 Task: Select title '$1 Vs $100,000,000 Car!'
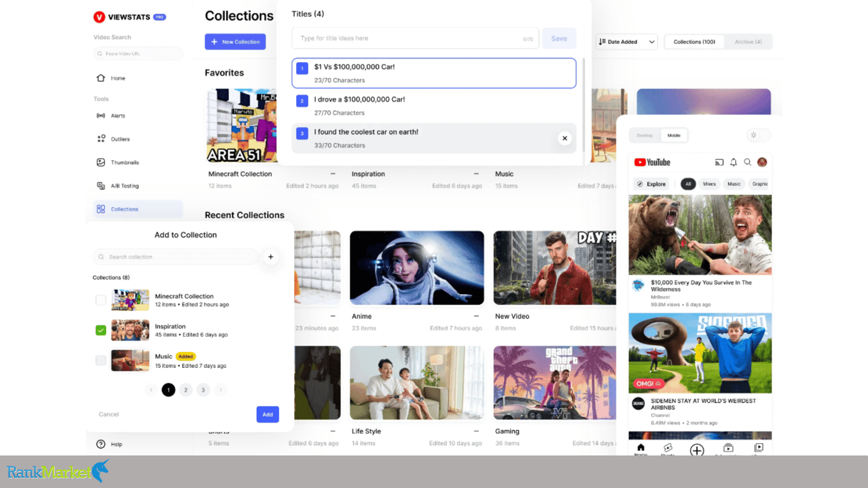[434, 73]
